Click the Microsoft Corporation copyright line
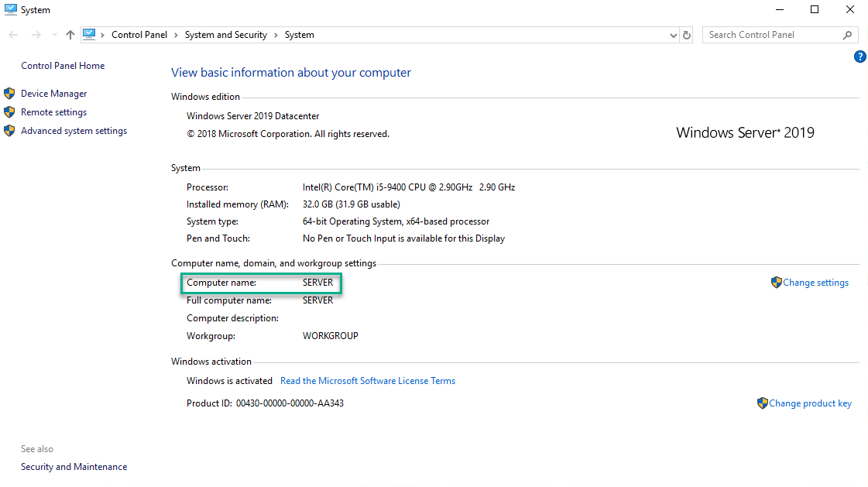The width and height of the screenshot is (868, 487). tap(288, 134)
